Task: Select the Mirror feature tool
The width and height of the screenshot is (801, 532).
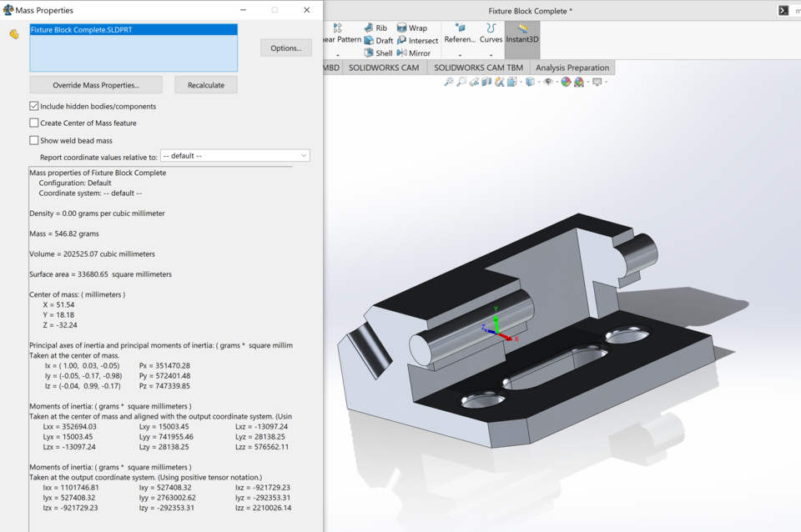Action: (x=416, y=53)
